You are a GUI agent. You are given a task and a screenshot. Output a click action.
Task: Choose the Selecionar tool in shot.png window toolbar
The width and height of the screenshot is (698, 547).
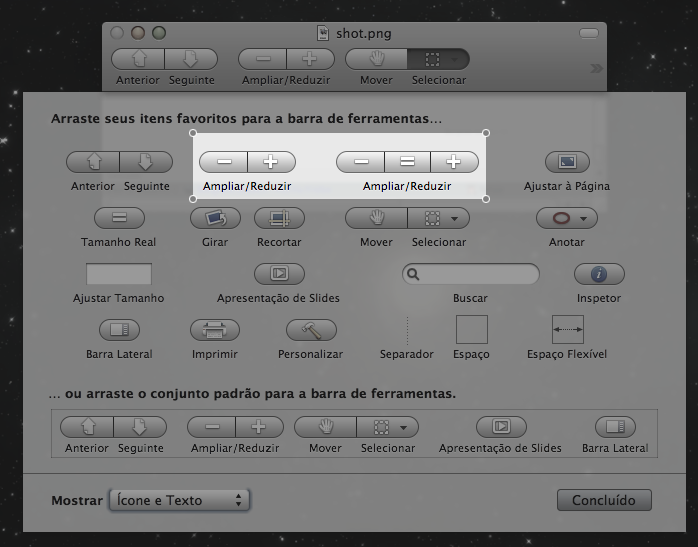tap(438, 59)
